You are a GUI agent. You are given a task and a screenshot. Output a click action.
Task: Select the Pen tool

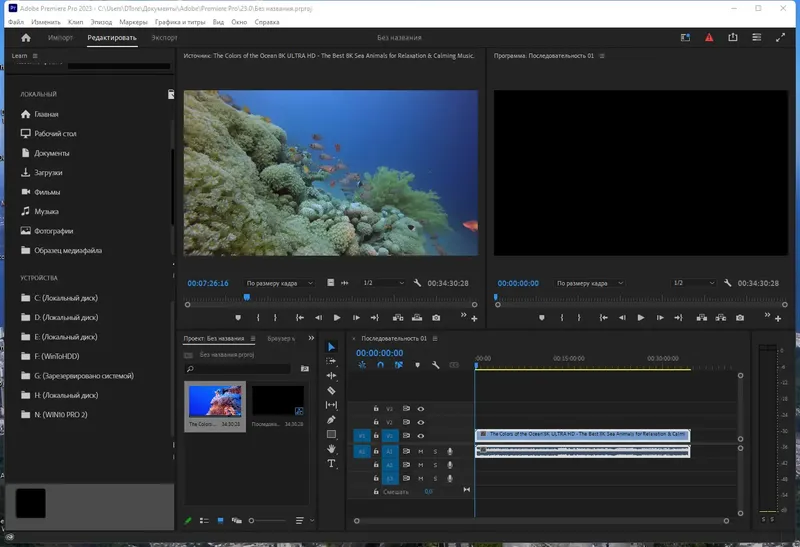(x=332, y=419)
